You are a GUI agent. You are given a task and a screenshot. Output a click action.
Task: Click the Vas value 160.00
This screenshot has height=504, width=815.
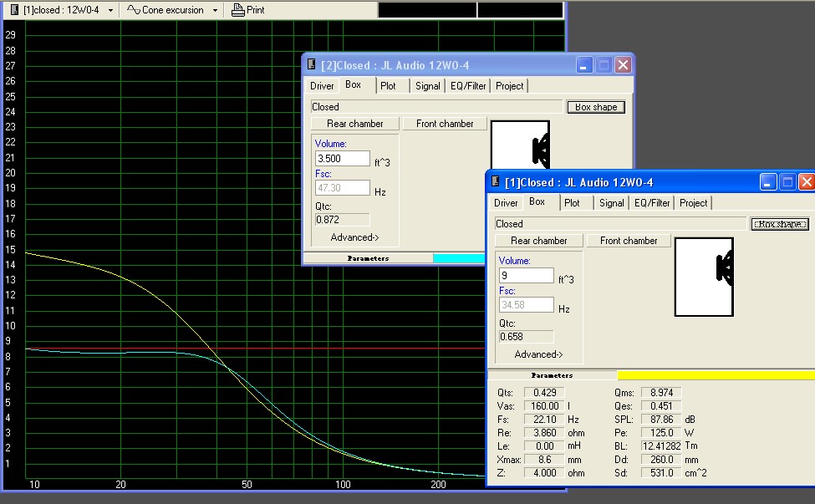point(544,406)
